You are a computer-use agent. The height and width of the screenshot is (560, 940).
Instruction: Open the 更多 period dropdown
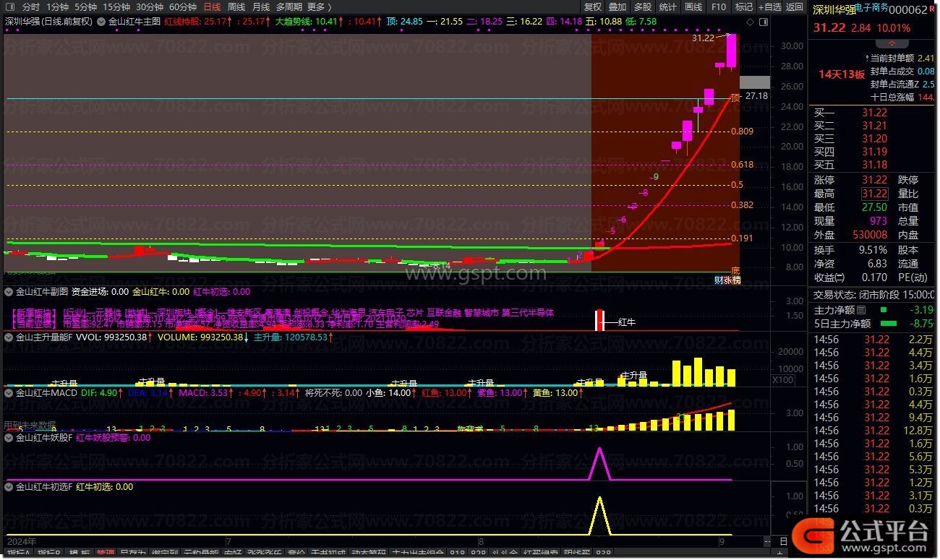tap(320, 7)
